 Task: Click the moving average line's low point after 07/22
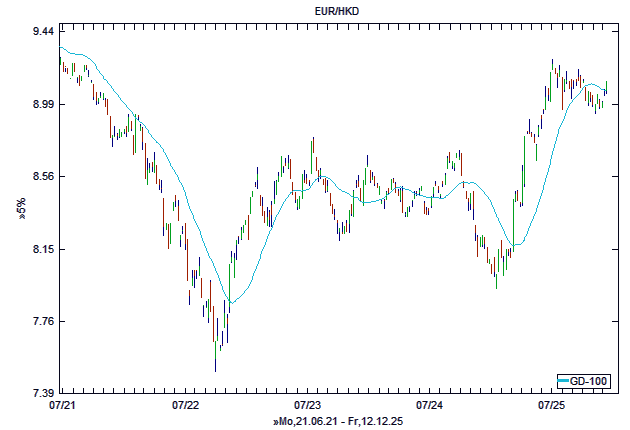click(231, 302)
